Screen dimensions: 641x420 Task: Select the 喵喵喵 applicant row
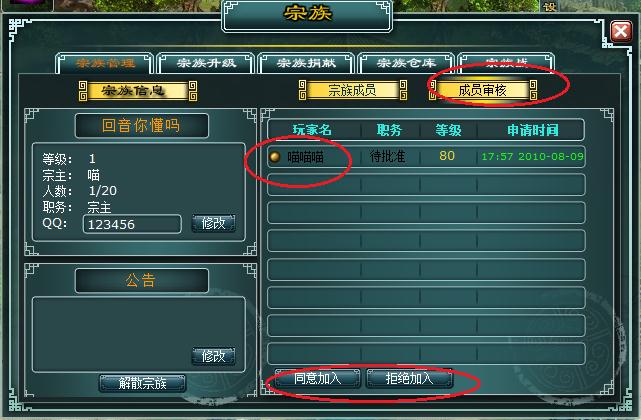click(x=426, y=157)
